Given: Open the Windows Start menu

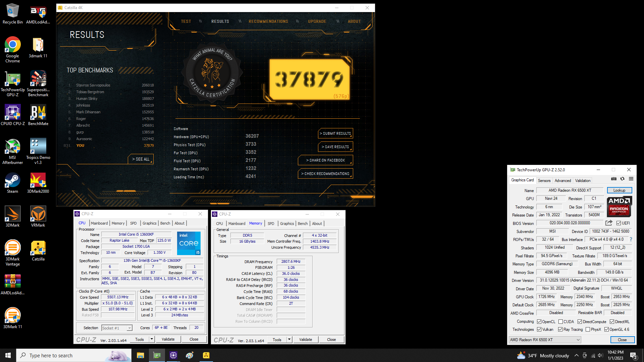Looking at the screenshot, I should click(x=8, y=355).
